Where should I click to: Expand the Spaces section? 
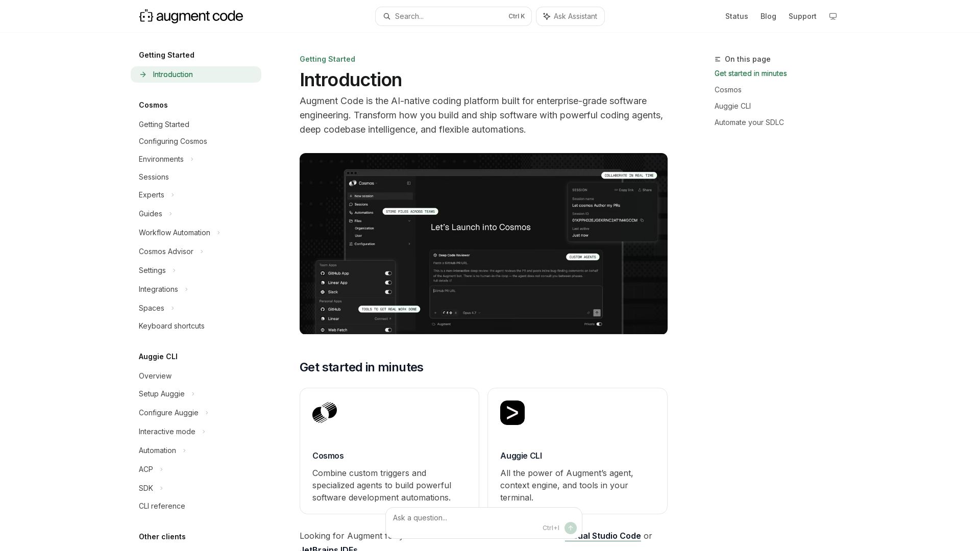click(173, 308)
